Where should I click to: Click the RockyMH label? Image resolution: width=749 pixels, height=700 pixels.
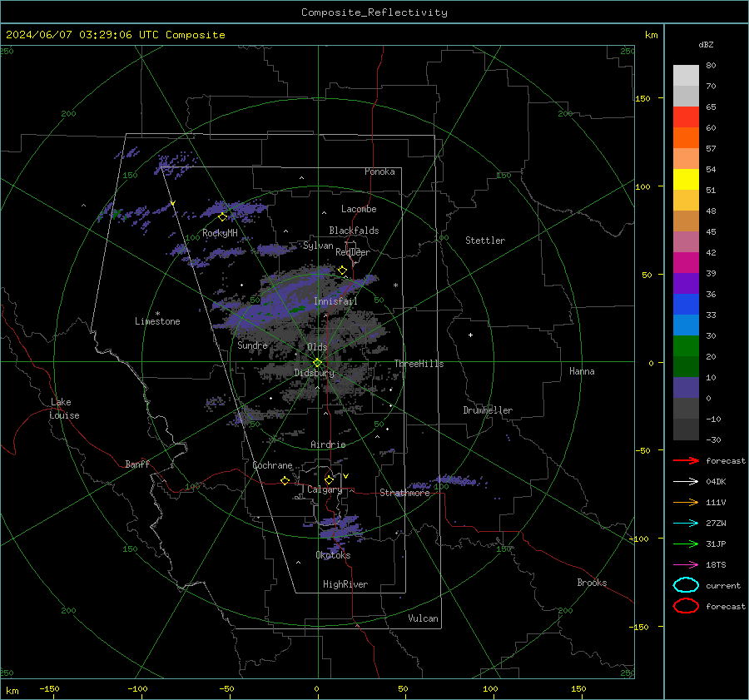(x=220, y=233)
